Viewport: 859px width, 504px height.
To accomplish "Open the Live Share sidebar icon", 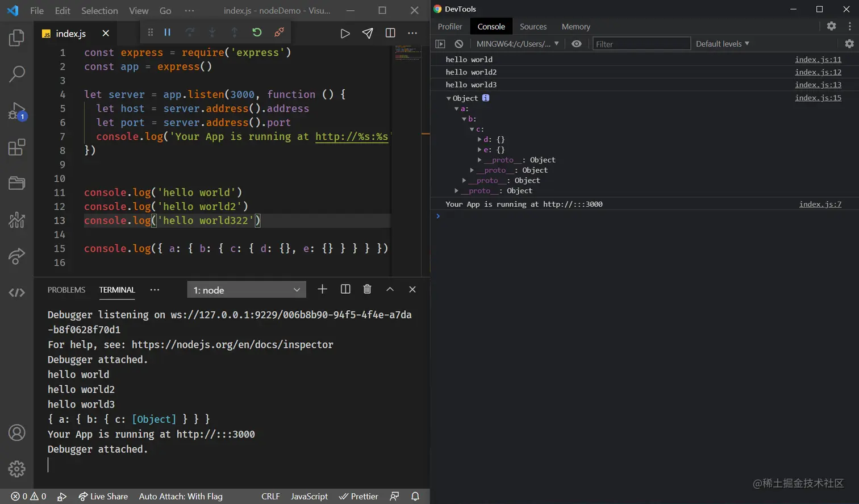I will [x=17, y=256].
